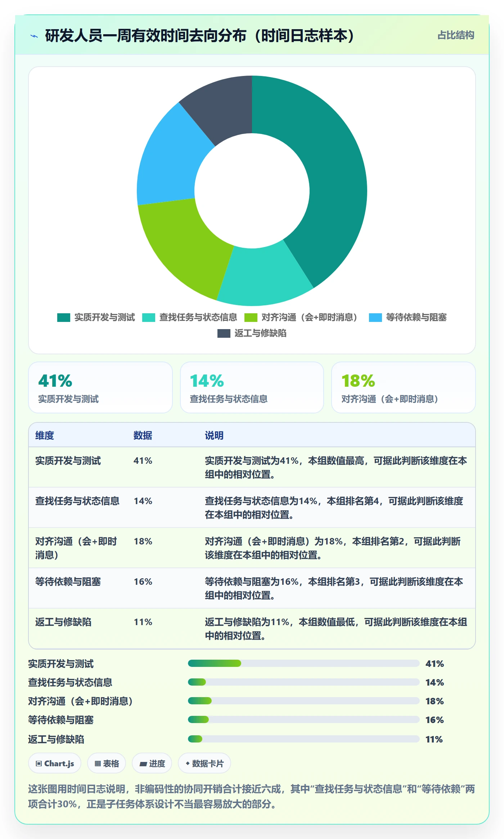
Task: Toggle the 查找任务与状态信息 legend swatch
Action: pos(148,318)
